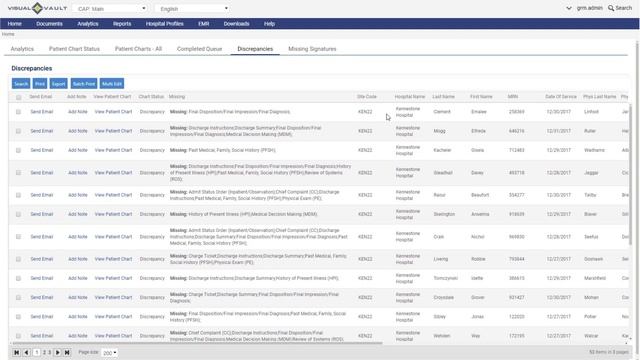Switch to the Completed Queue tab
Viewport: 640px width, 360px height.
[200, 49]
